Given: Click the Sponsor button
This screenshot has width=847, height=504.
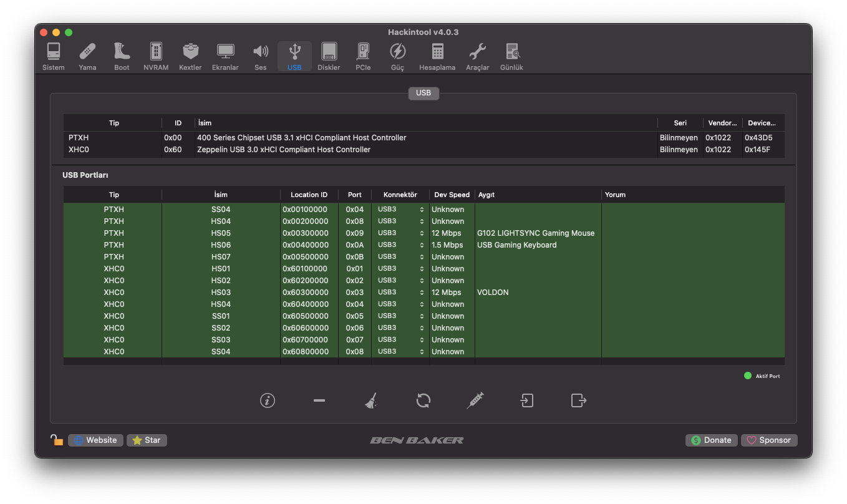Looking at the screenshot, I should point(769,440).
